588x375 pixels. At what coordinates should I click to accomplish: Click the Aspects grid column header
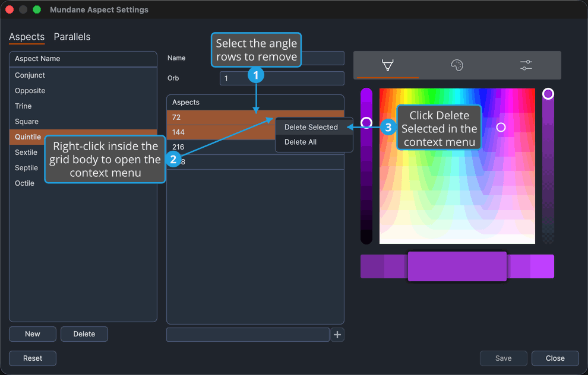[x=255, y=102]
